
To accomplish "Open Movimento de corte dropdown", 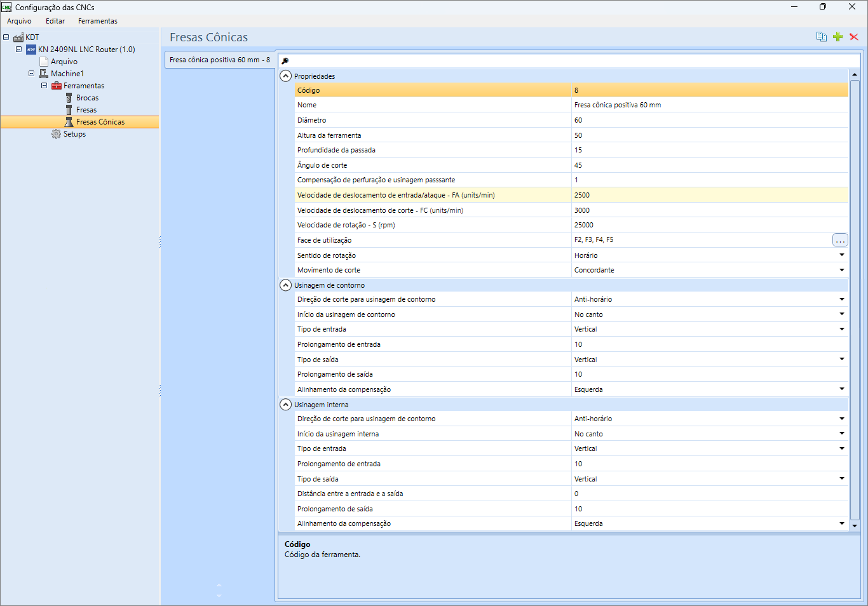I will [841, 270].
